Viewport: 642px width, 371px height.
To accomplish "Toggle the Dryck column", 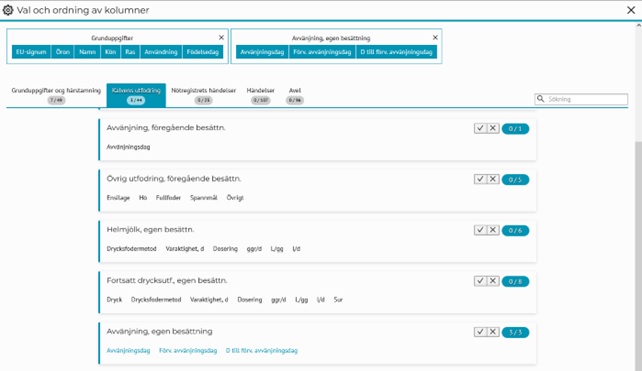I will 114,300.
